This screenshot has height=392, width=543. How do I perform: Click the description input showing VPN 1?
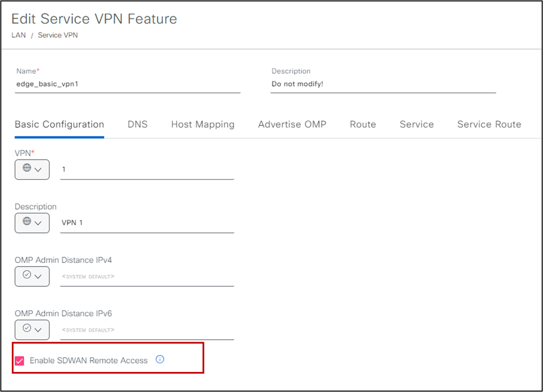coord(147,223)
